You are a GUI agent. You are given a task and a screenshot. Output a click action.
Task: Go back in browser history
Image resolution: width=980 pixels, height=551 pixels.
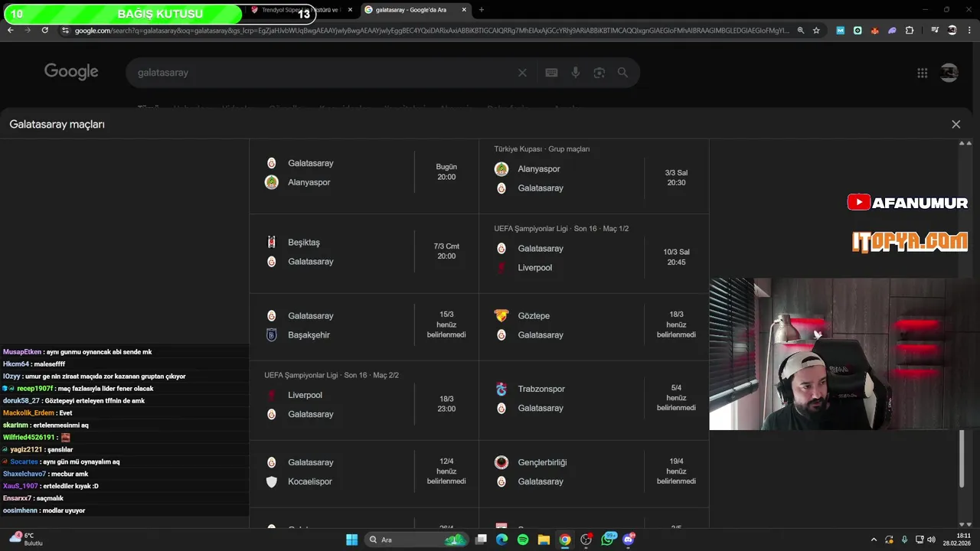click(10, 30)
